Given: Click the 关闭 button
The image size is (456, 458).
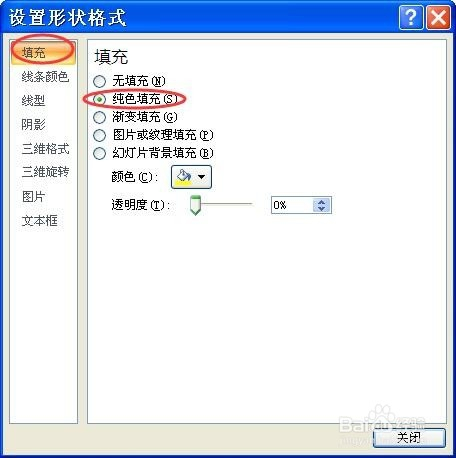Looking at the screenshot, I should (x=409, y=438).
